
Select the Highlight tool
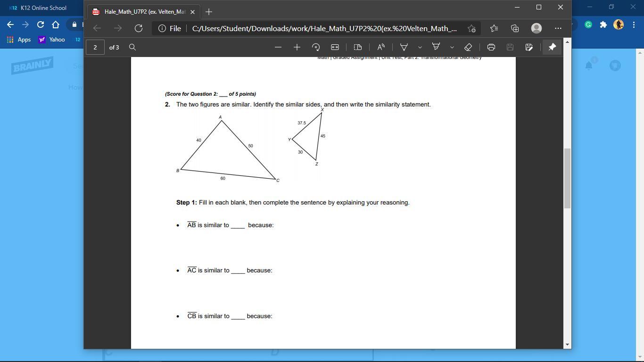coord(436,47)
